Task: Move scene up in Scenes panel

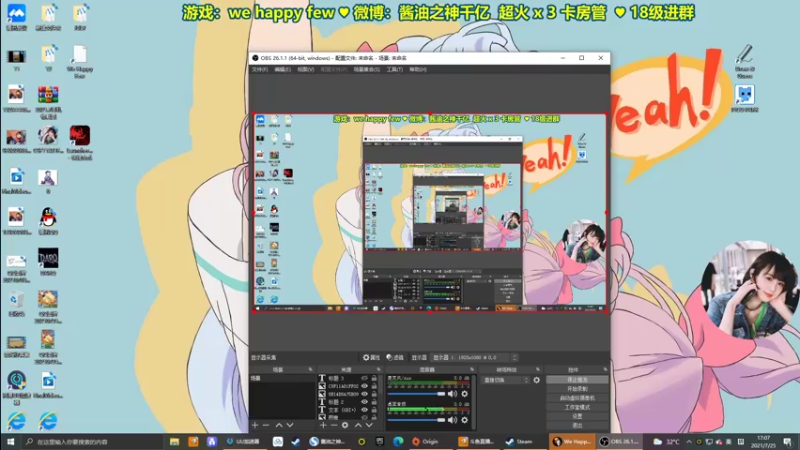Action: [x=279, y=425]
